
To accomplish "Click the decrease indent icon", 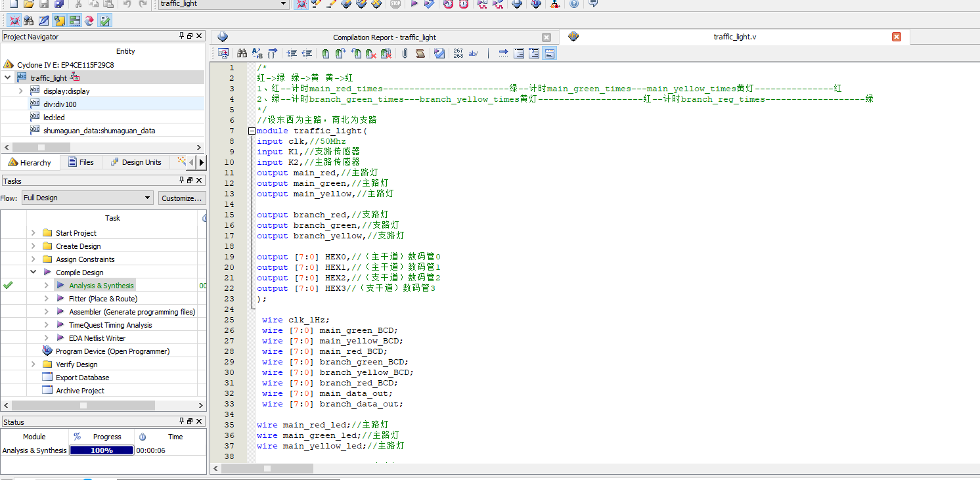I will [307, 53].
